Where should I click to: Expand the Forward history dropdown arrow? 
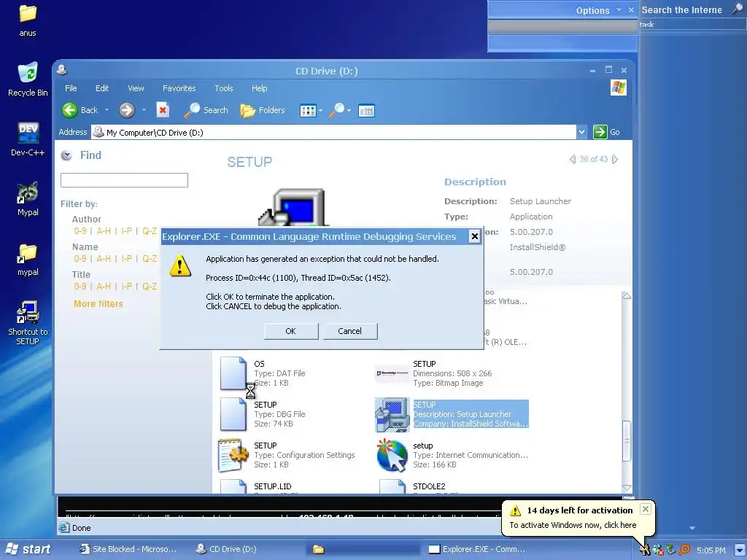coord(144,110)
